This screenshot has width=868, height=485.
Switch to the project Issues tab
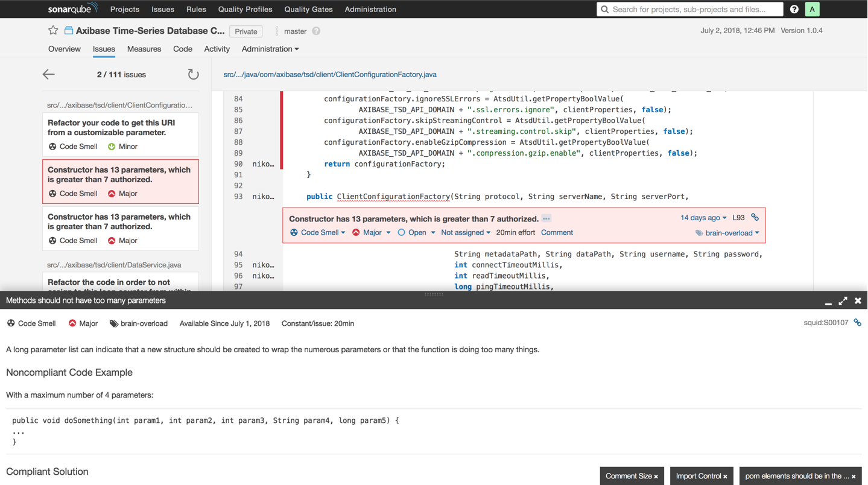click(104, 49)
